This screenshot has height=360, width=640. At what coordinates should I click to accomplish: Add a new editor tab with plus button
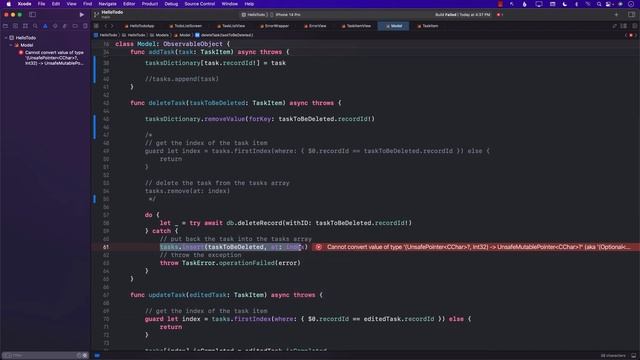point(616,15)
